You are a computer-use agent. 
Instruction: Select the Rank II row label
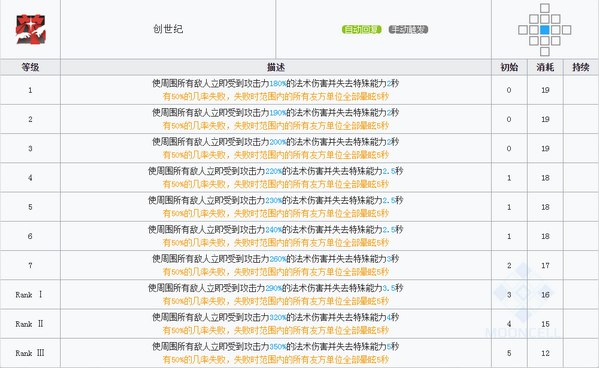coord(29,324)
